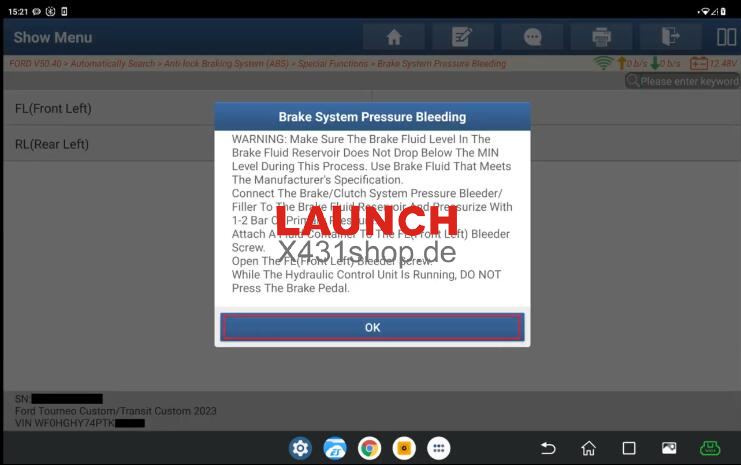Open the app drawer grid icon

tap(437, 448)
